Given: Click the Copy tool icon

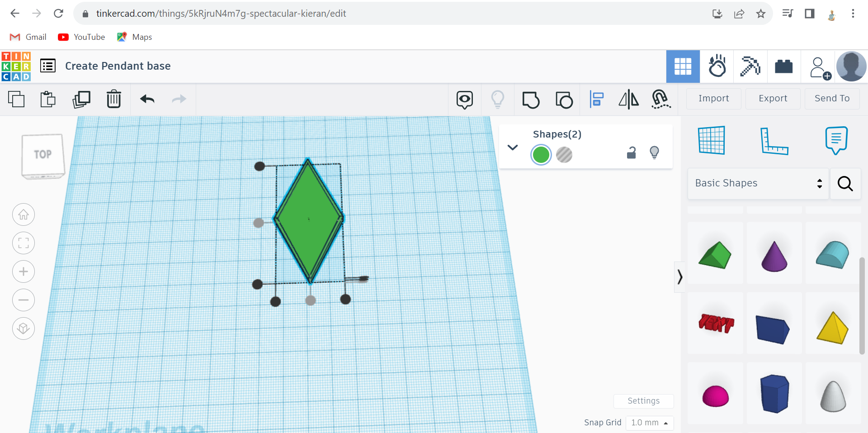Looking at the screenshot, I should coord(16,99).
